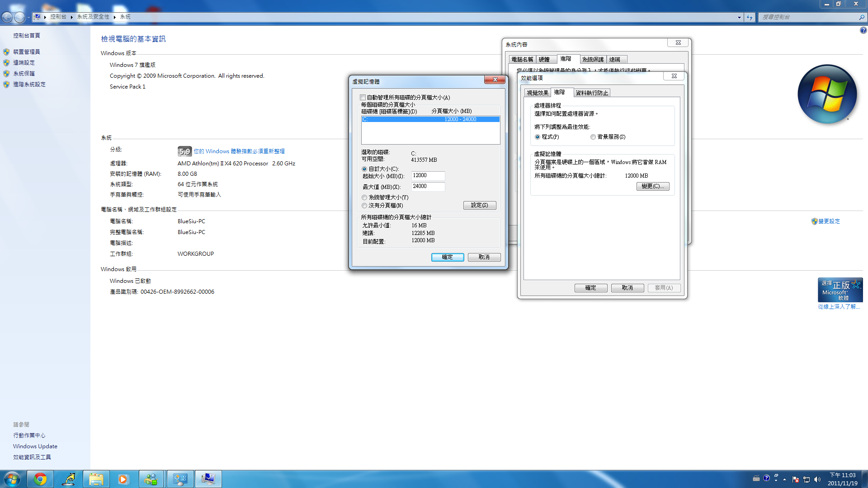Select the system managed size option
Image resolution: width=868 pixels, height=488 pixels.
click(364, 197)
